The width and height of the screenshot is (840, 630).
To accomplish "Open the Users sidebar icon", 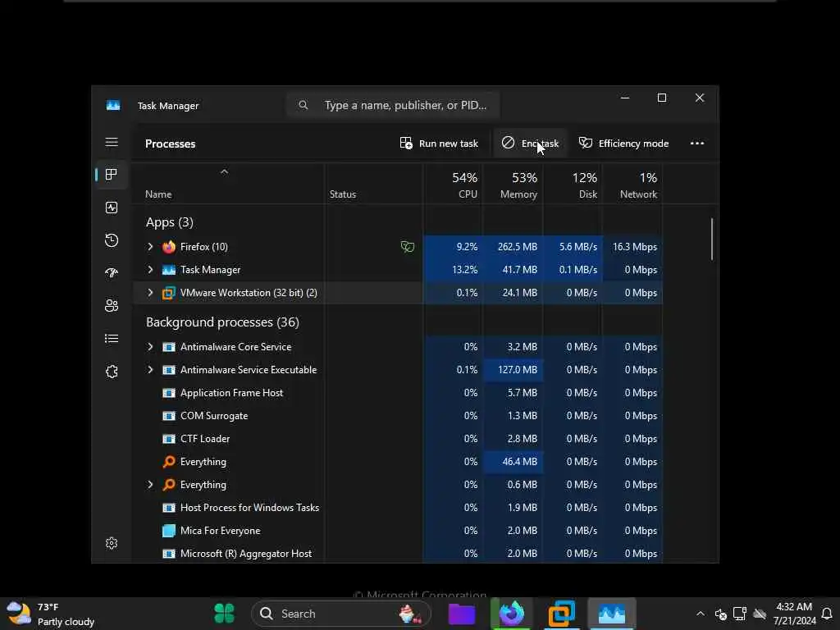I will coord(112,306).
